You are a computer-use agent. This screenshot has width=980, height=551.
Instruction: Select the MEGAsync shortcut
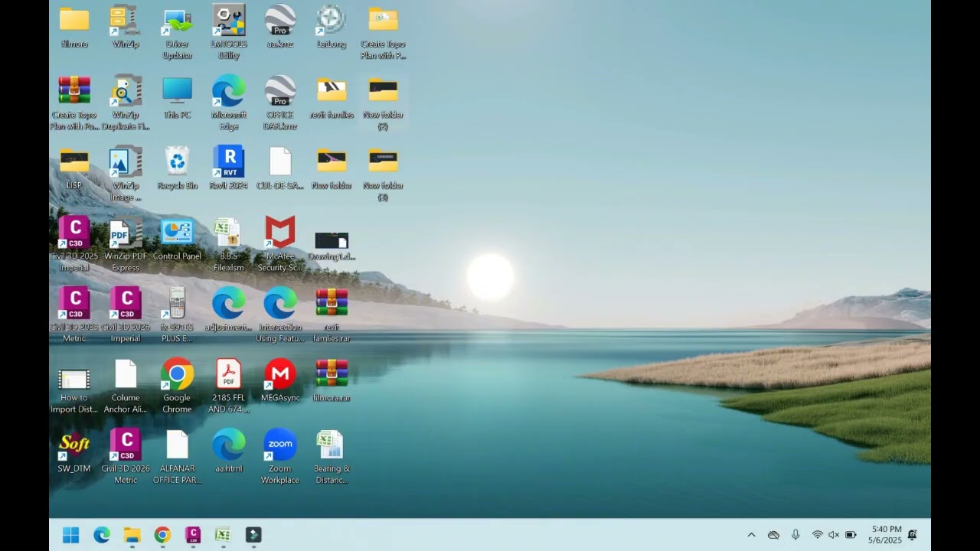280,380
